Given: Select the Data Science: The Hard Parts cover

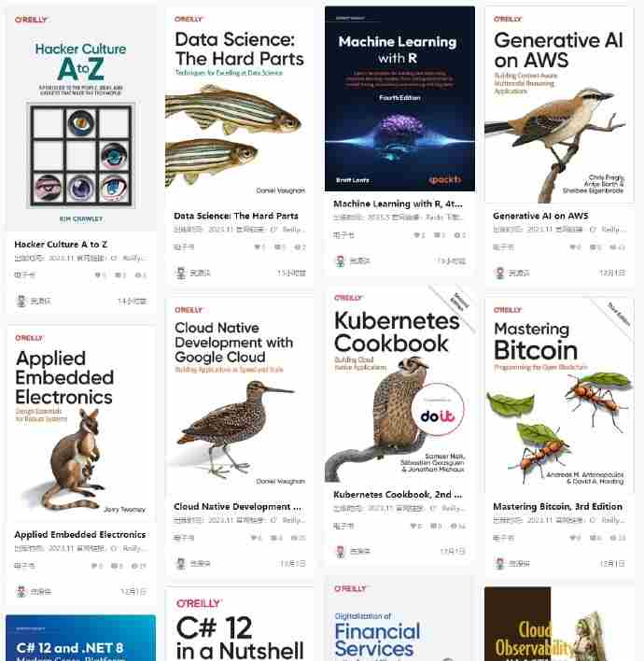Looking at the screenshot, I should [239, 105].
